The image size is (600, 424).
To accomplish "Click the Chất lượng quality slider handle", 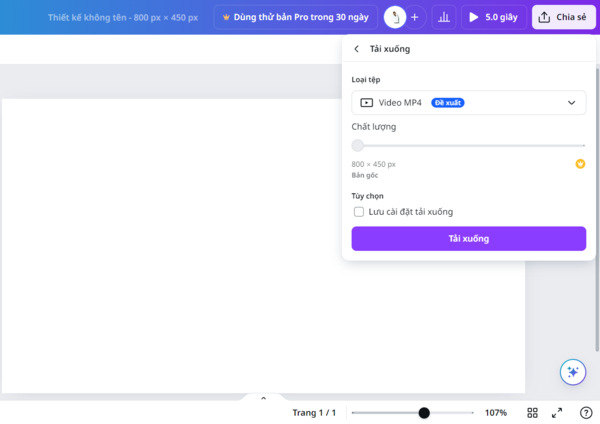I will 358,145.
